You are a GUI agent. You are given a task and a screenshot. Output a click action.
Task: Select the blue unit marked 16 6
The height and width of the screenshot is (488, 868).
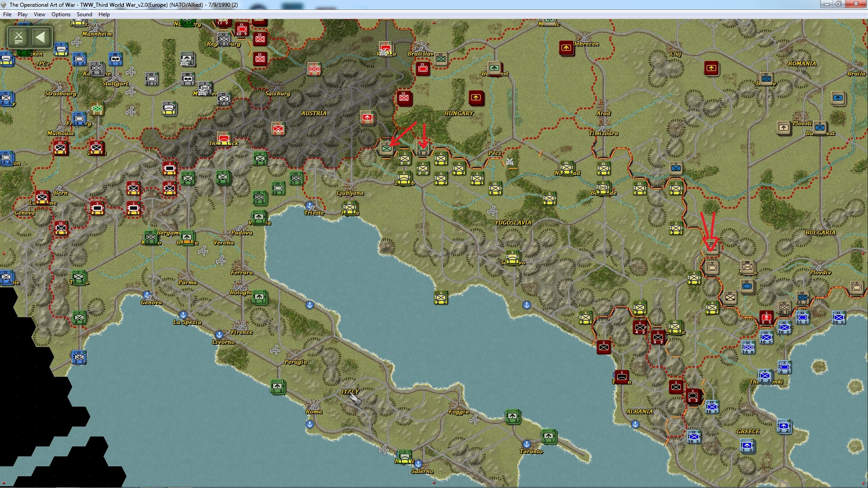tap(748, 347)
